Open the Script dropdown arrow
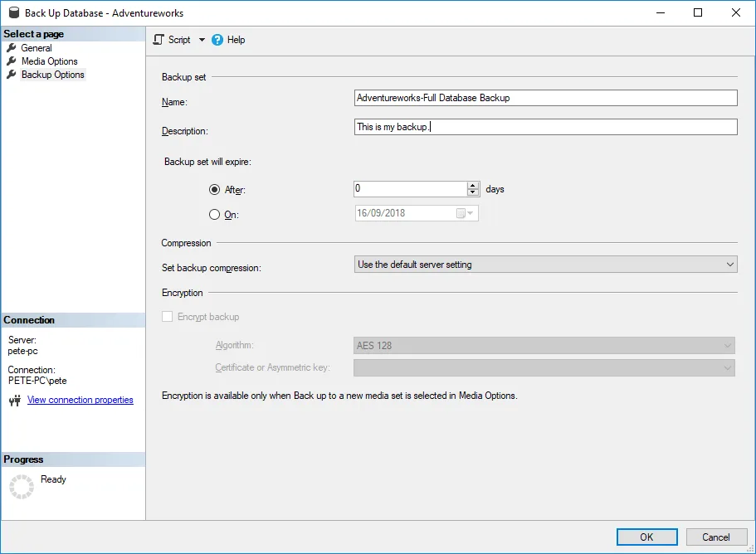 pyautogui.click(x=202, y=40)
